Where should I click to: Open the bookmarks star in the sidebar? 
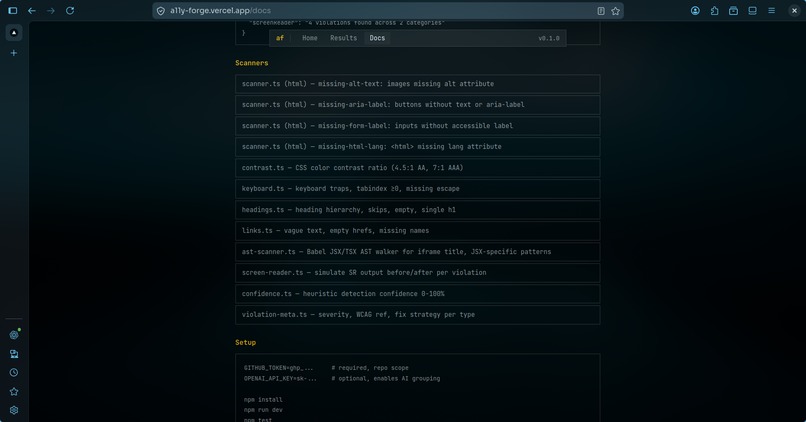point(14,392)
